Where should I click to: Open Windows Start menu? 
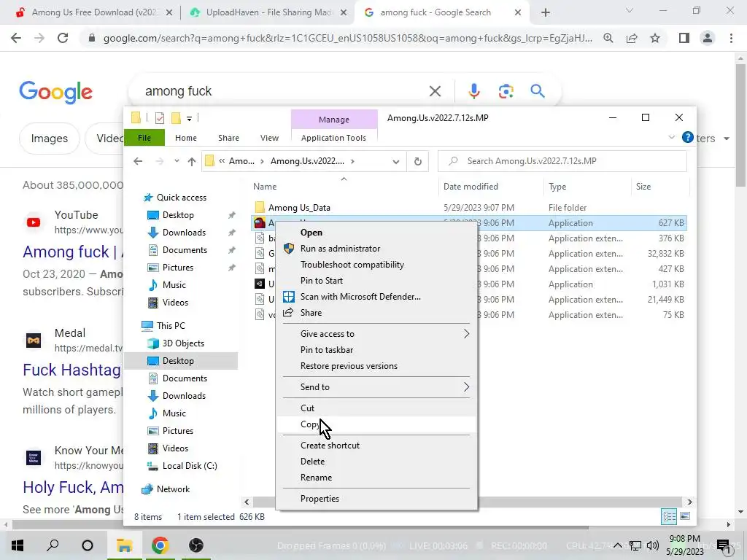tap(18, 545)
